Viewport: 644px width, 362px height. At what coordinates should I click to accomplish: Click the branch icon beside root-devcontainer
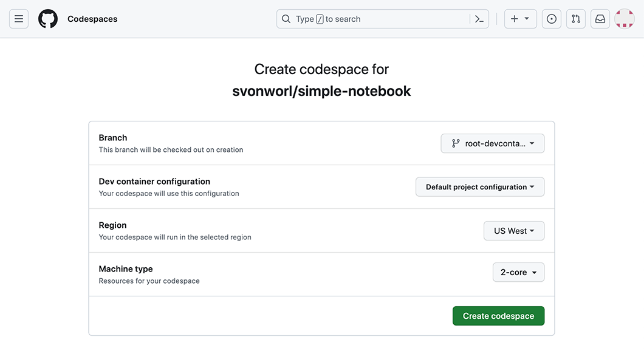[454, 143]
